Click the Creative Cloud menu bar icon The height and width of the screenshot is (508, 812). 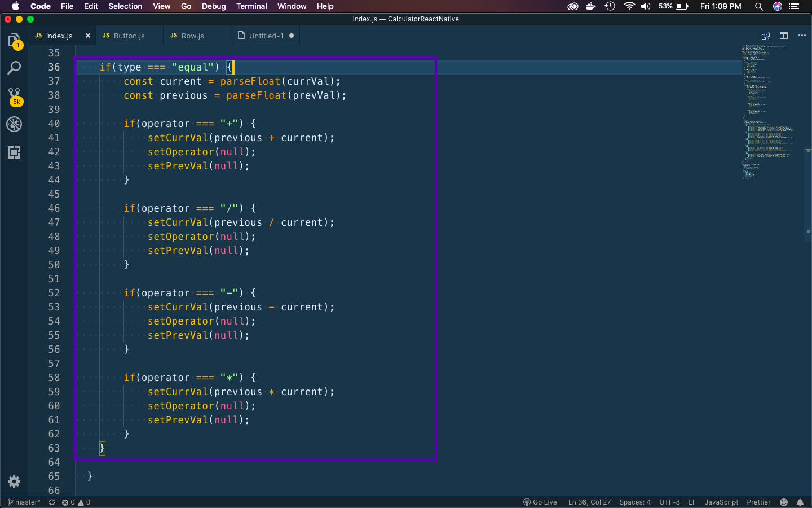[572, 6]
